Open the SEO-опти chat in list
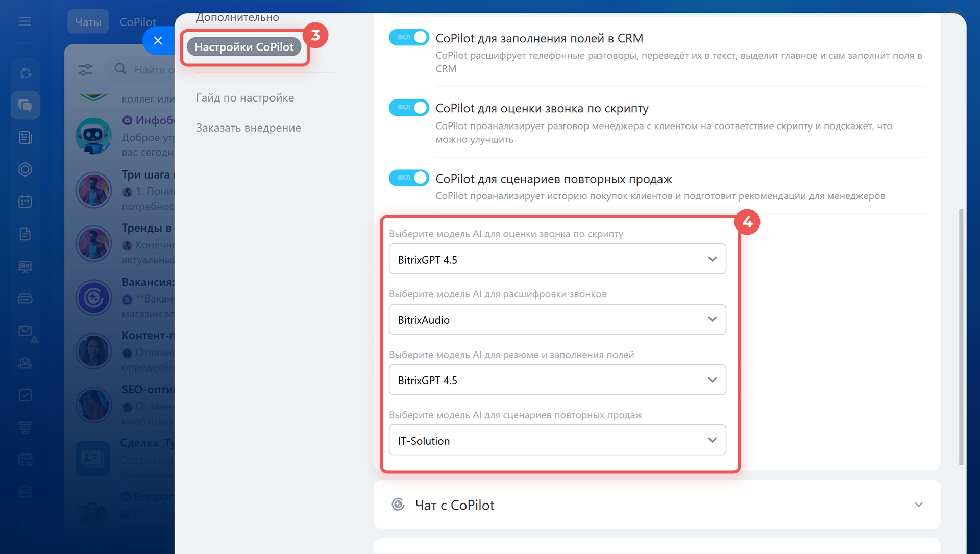This screenshot has height=554, width=980. click(122, 405)
